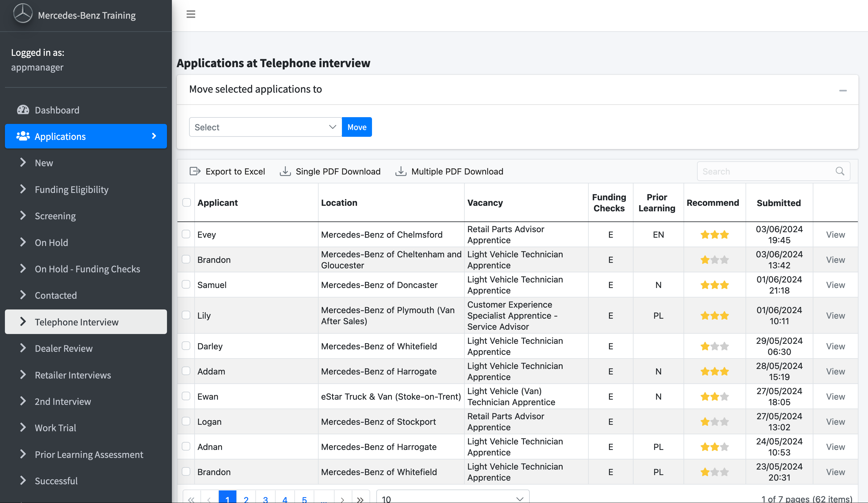Sort by Vacancy column header

(485, 203)
